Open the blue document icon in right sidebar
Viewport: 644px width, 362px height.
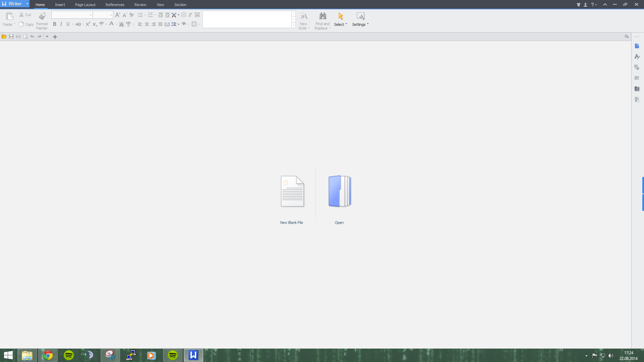[637, 46]
